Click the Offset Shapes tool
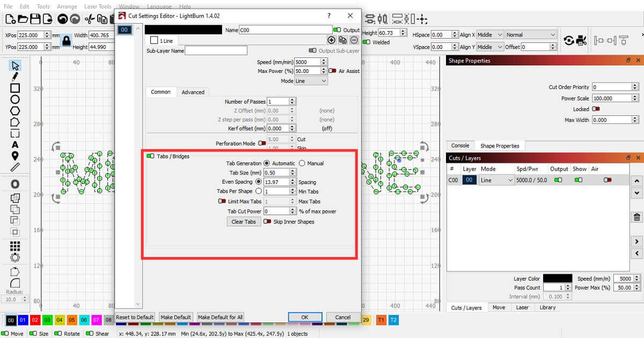Image resolution: width=644 pixels, height=338 pixels. point(15,184)
